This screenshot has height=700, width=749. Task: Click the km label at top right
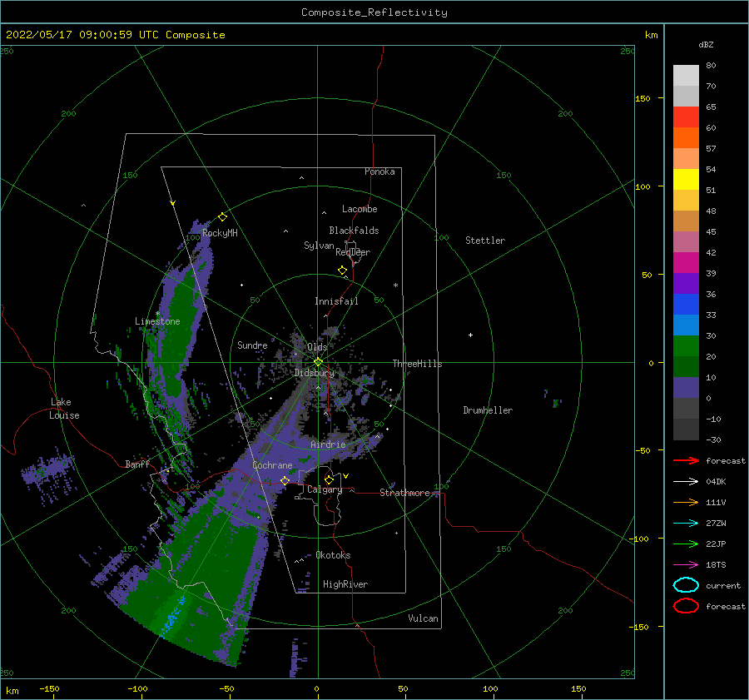click(x=651, y=35)
